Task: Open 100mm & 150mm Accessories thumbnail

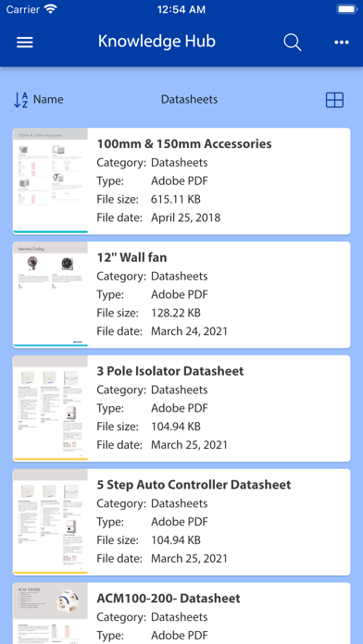Action: [50, 180]
